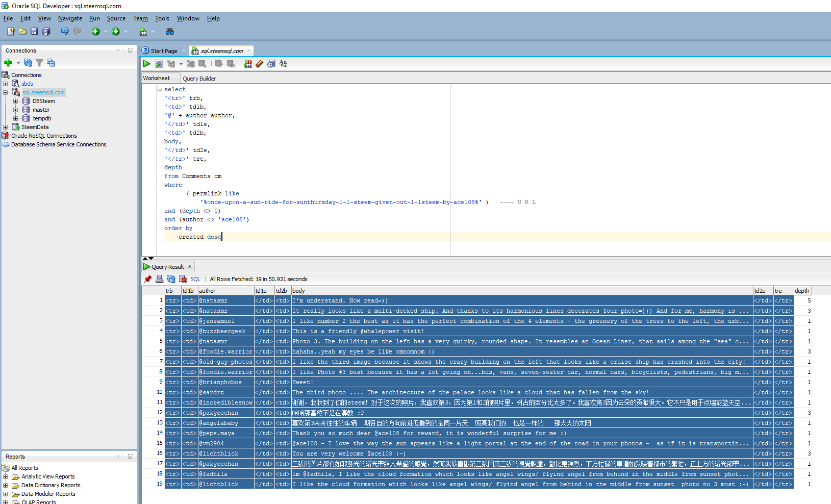The width and height of the screenshot is (831, 504).
Task: Click the delete row icon in results
Action: [x=183, y=279]
